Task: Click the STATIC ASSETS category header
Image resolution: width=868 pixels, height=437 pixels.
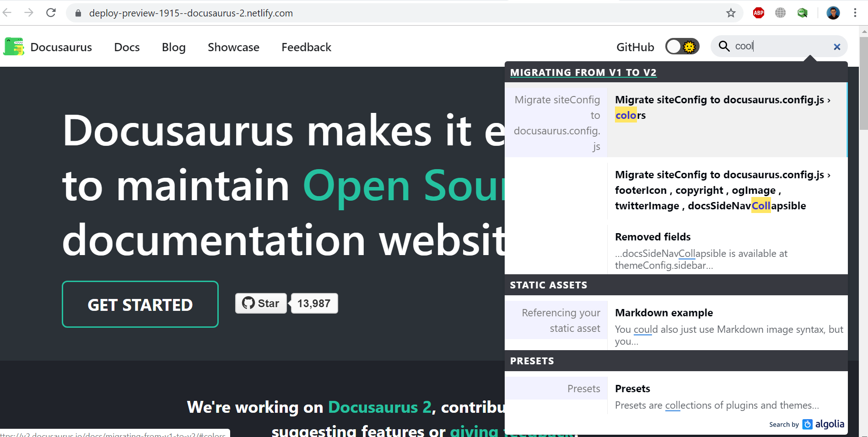Action: (549, 285)
